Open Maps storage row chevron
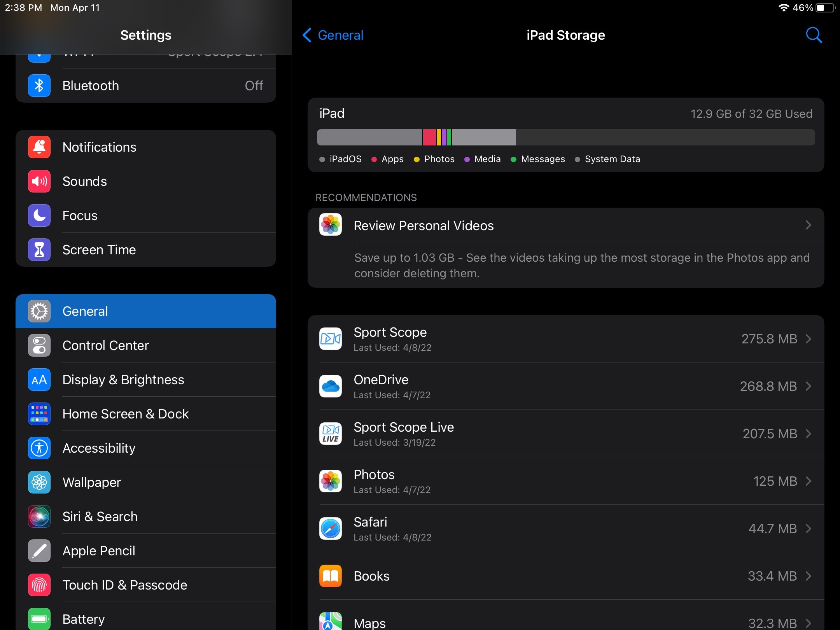The height and width of the screenshot is (630, 840). [808, 623]
